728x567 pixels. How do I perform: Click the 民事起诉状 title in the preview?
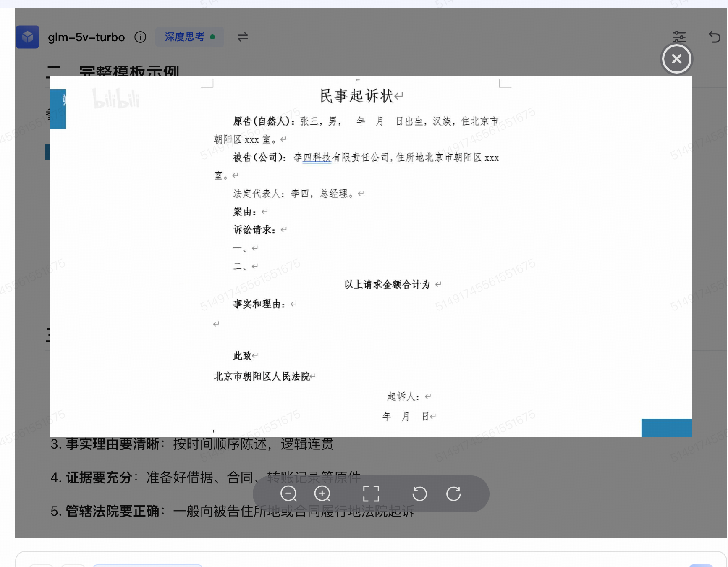[356, 96]
